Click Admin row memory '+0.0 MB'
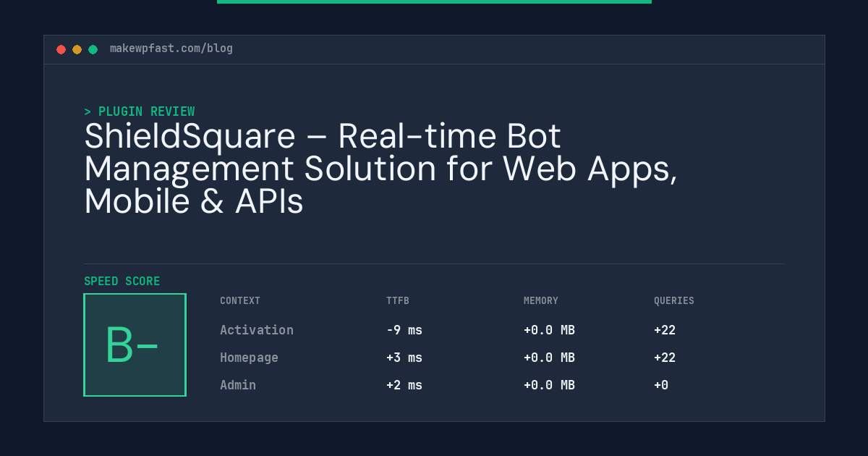 (x=550, y=385)
